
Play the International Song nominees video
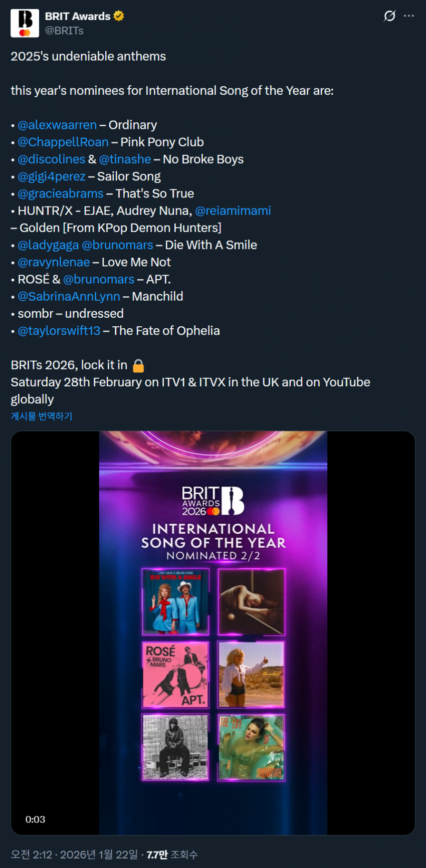[213, 632]
